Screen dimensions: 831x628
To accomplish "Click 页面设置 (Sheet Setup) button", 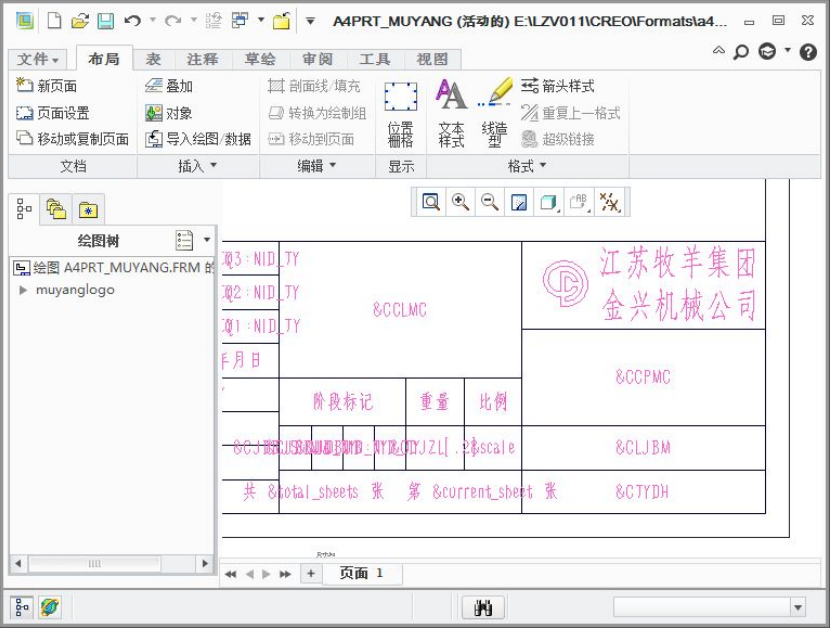I will click(x=52, y=112).
